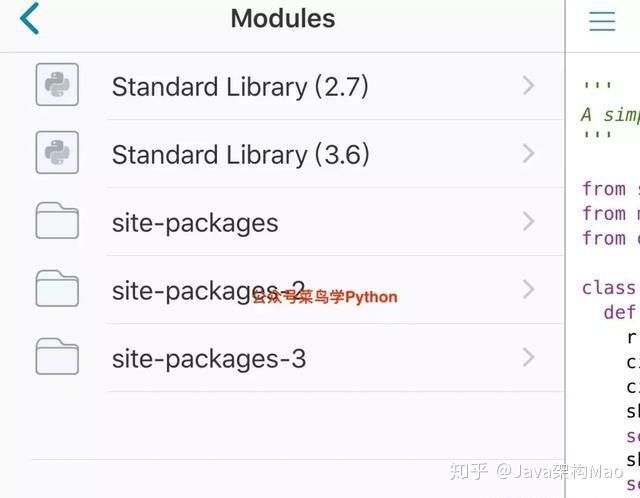
Task: Click the chevron on the site-packages row
Action: click(529, 222)
